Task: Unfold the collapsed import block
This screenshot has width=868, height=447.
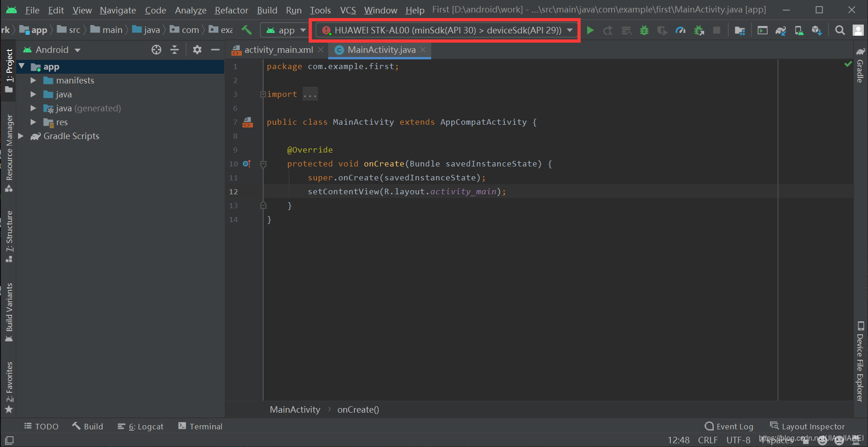Action: (x=263, y=94)
